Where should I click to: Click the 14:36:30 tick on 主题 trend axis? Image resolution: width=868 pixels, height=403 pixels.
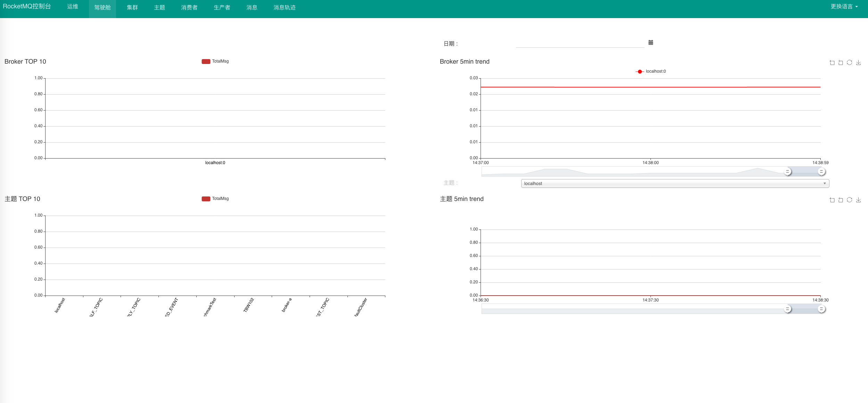click(x=481, y=300)
